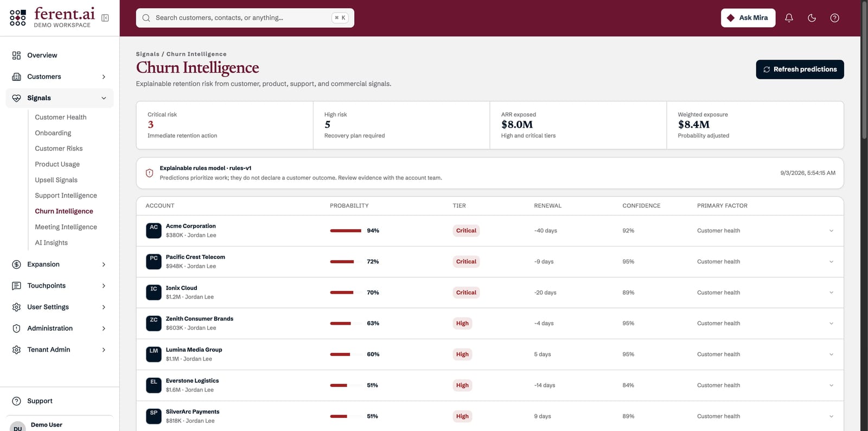Expand the Customers menu chevron
This screenshot has width=868, height=431.
tap(104, 77)
